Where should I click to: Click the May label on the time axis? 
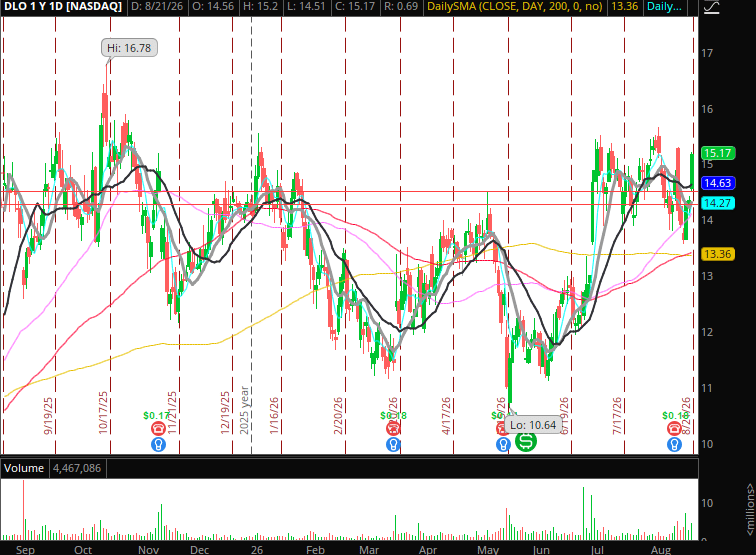(x=488, y=550)
